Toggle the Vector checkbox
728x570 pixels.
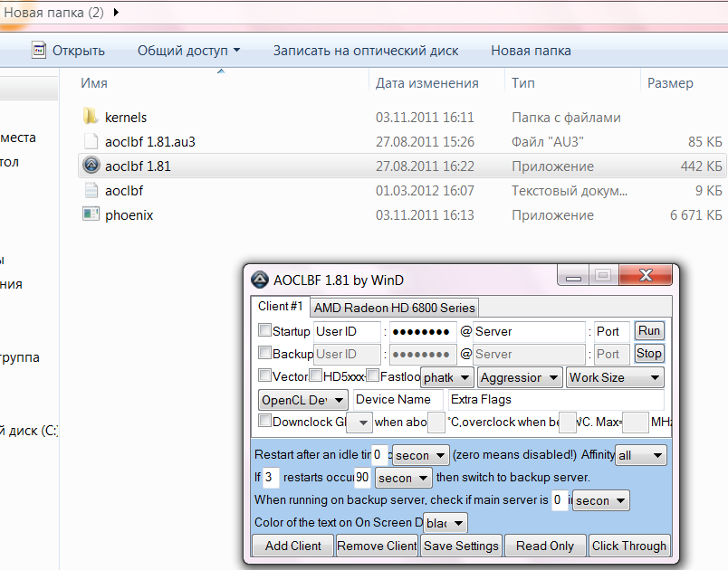coord(264,375)
